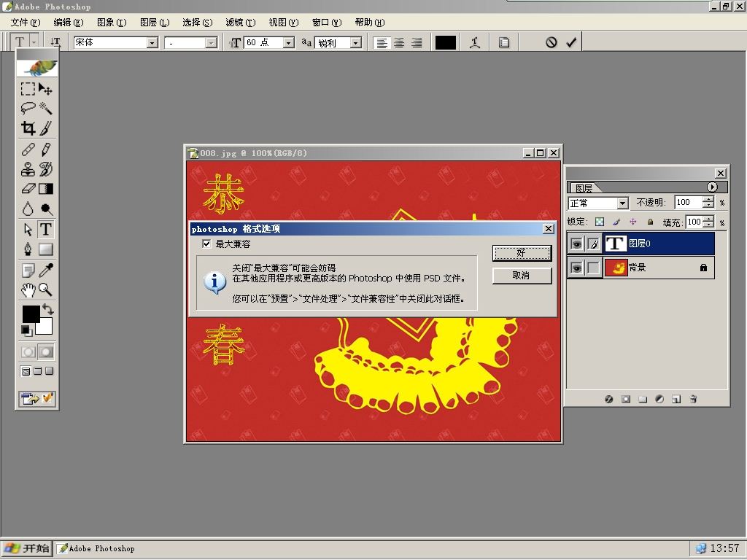Swap foreground and background colors
The image size is (747, 560).
(48, 308)
